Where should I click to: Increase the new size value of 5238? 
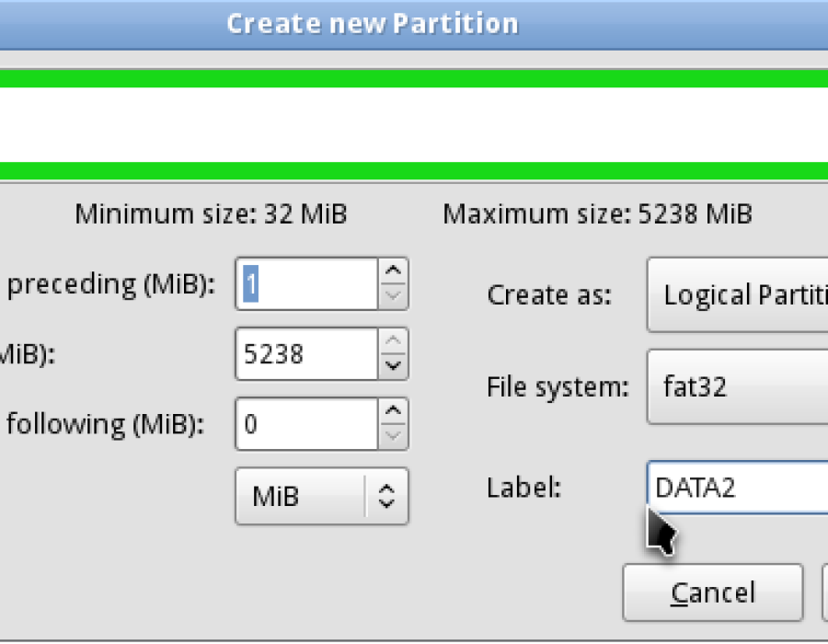pyautogui.click(x=393, y=341)
